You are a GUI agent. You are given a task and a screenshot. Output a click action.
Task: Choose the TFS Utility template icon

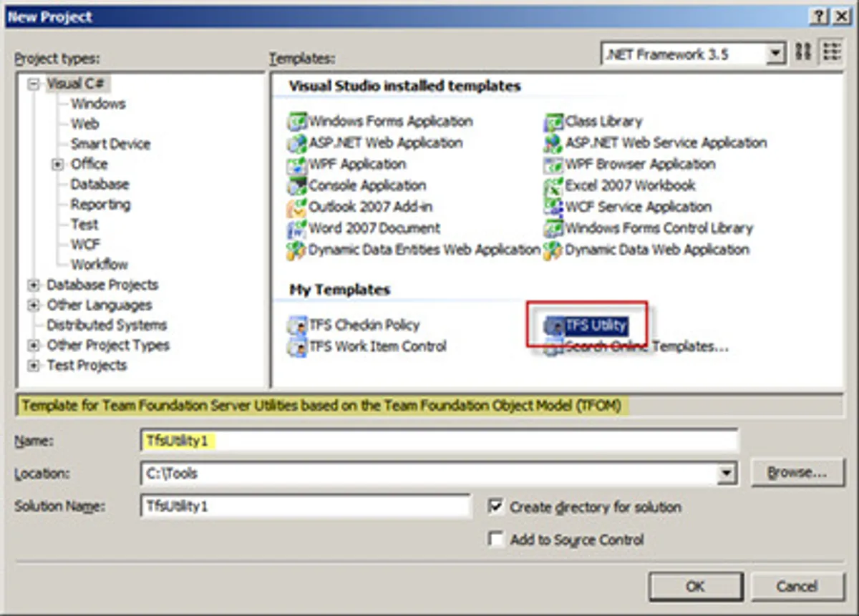tap(553, 326)
